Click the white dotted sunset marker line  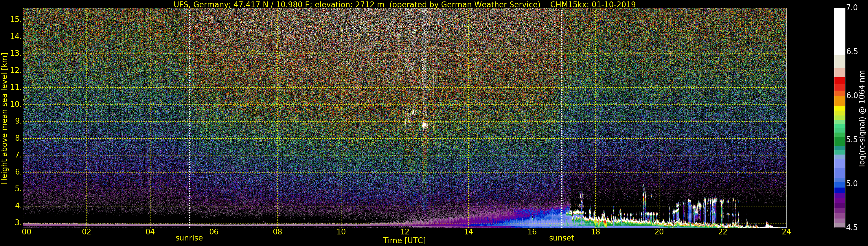tap(561, 118)
